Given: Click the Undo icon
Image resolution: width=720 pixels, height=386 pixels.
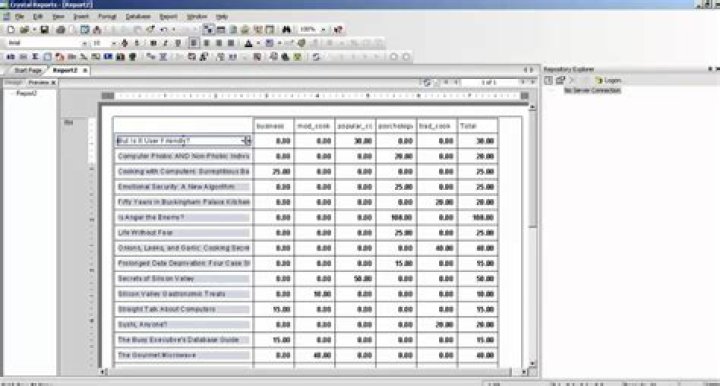Looking at the screenshot, I should [163, 30].
